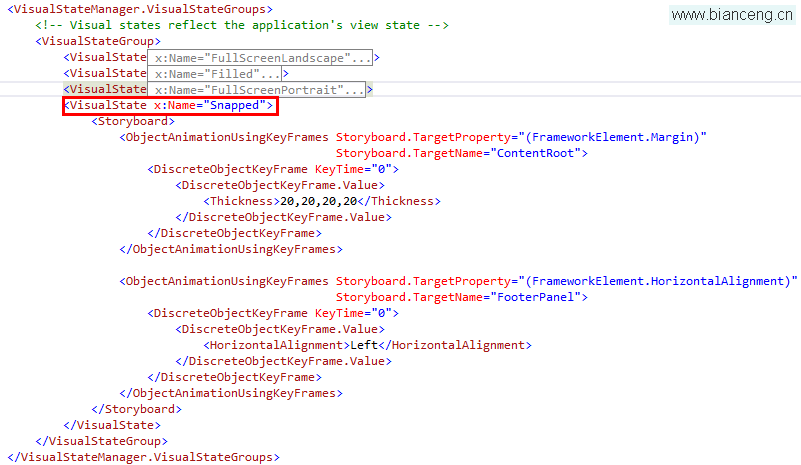Click first DiscreteObjectKeyFrame KeyTime under Margin animation

point(353,169)
